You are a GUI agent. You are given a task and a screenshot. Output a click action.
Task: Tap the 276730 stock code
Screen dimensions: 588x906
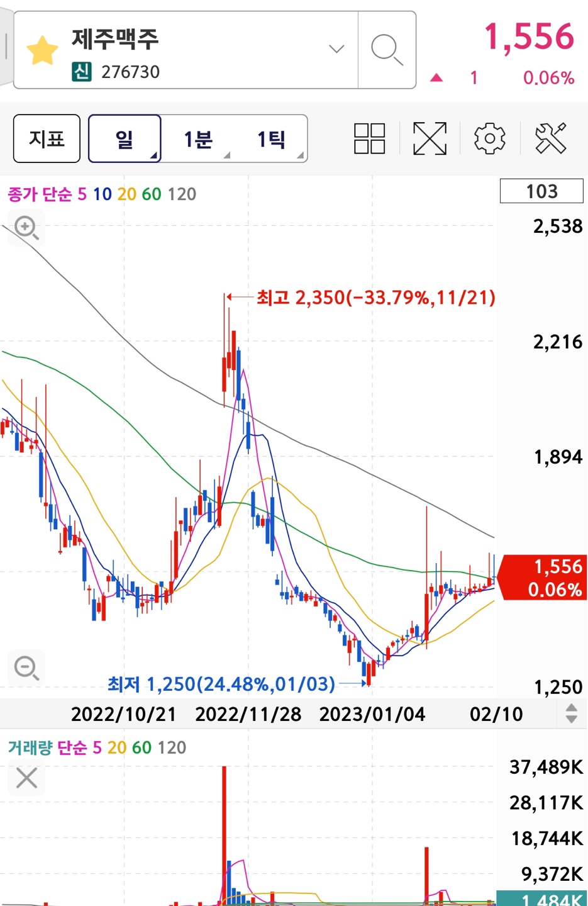[131, 72]
